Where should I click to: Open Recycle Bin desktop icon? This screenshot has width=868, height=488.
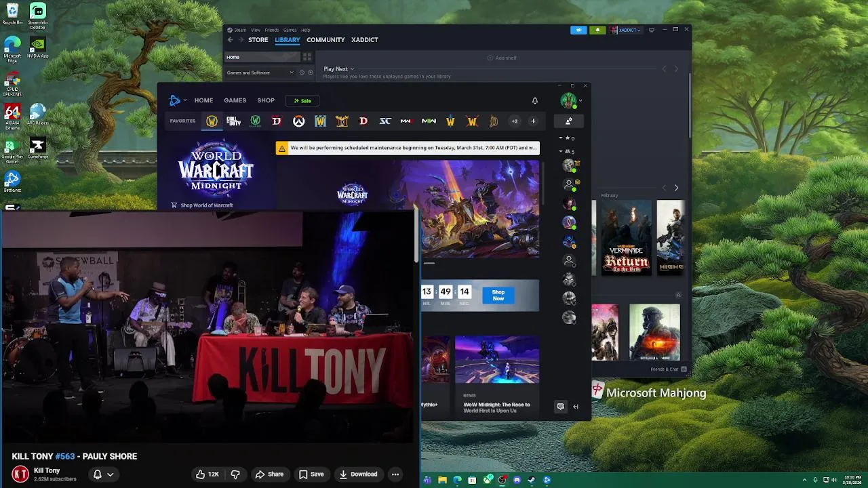12,14
